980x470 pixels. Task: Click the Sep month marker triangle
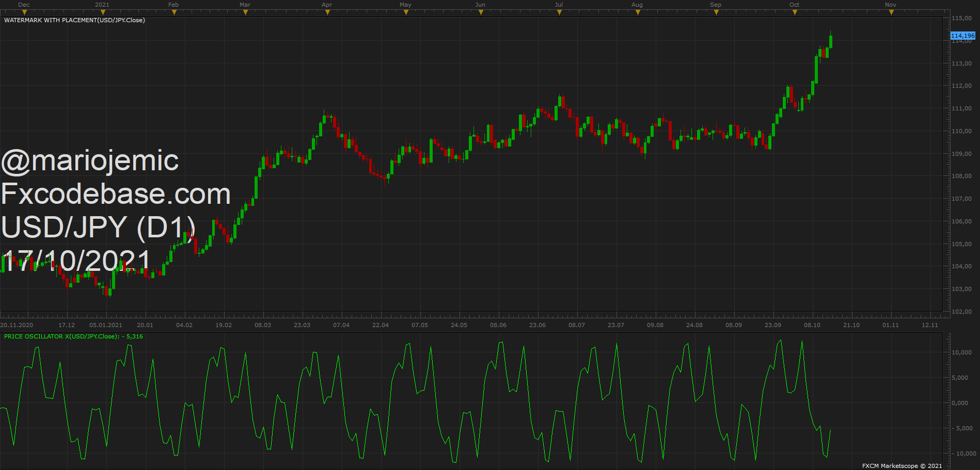click(x=716, y=12)
